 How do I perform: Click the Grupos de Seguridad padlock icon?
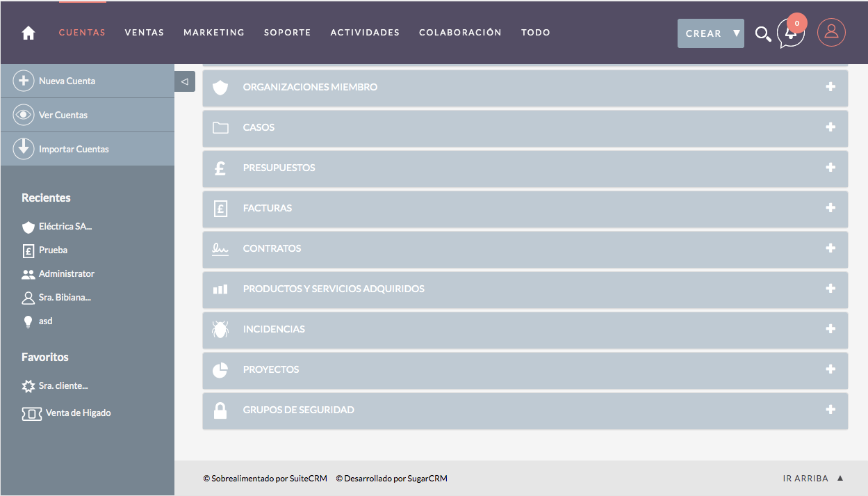point(220,410)
